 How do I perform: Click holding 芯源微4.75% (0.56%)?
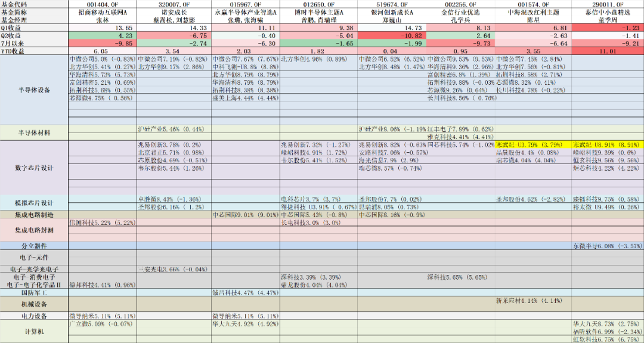(x=101, y=98)
